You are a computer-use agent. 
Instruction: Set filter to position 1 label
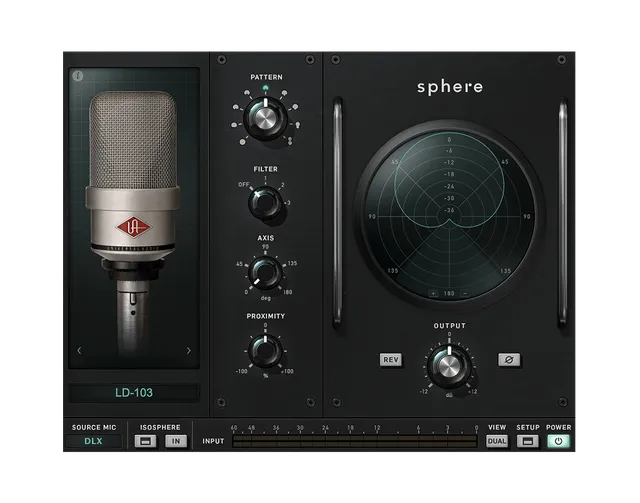[265, 178]
